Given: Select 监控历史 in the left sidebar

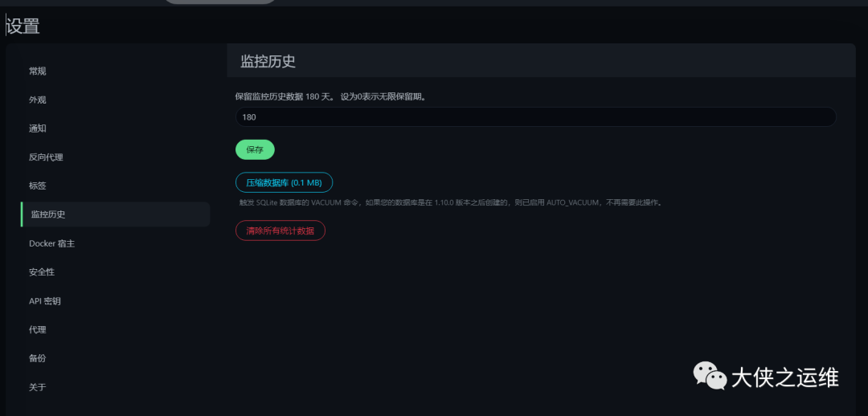Looking at the screenshot, I should coord(115,214).
